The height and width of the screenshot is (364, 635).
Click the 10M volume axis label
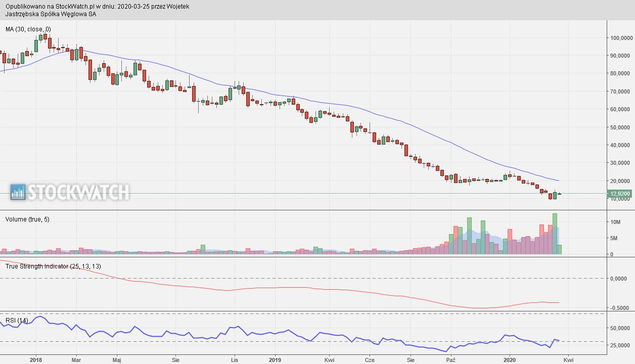pos(615,222)
